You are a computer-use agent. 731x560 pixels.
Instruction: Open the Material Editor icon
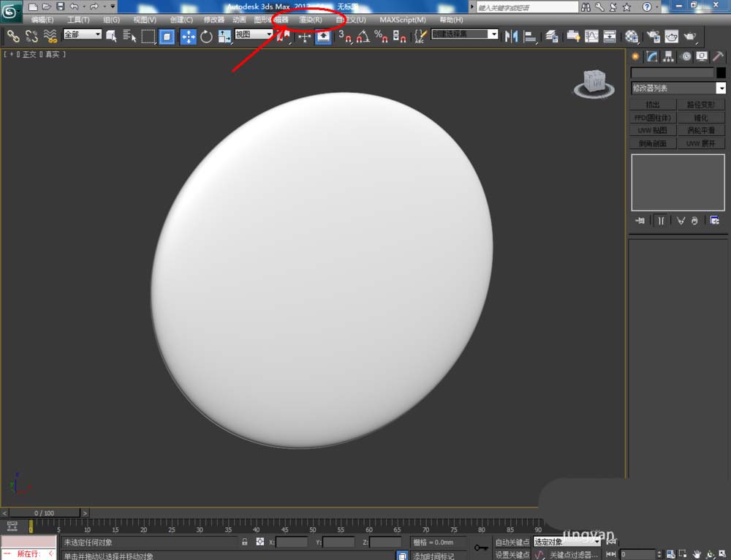632,37
